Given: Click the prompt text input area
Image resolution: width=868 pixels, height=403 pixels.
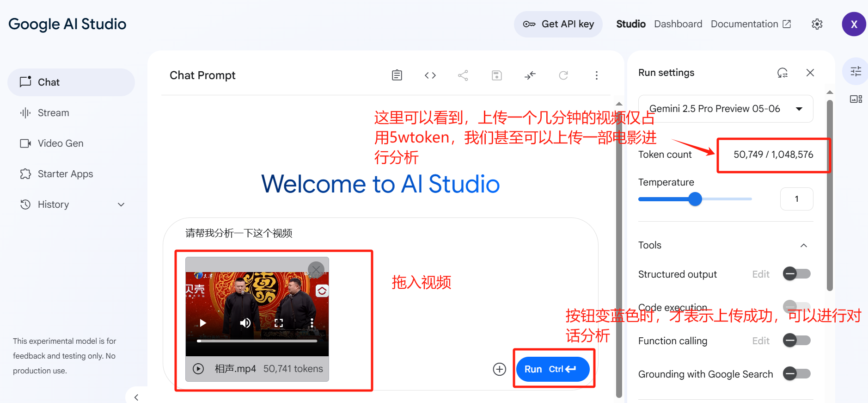Looking at the screenshot, I should click(x=380, y=233).
